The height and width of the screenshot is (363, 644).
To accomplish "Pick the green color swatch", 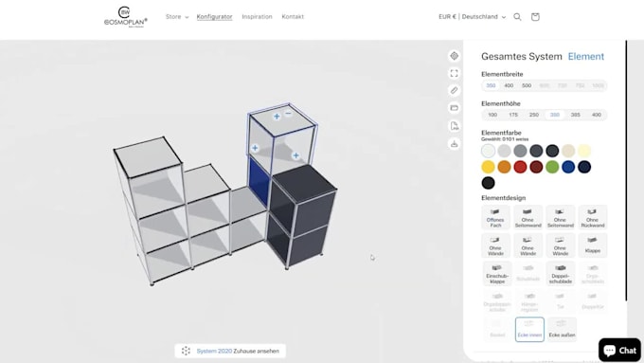I will pos(552,167).
